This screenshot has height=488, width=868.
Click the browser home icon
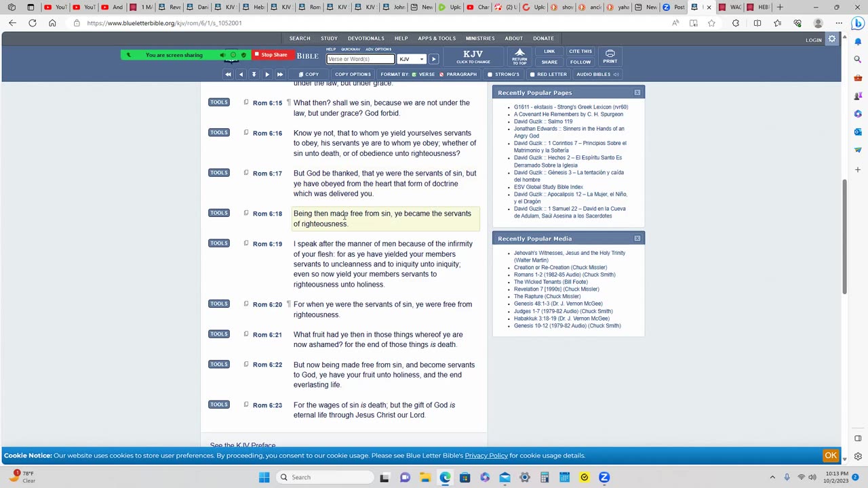click(52, 23)
